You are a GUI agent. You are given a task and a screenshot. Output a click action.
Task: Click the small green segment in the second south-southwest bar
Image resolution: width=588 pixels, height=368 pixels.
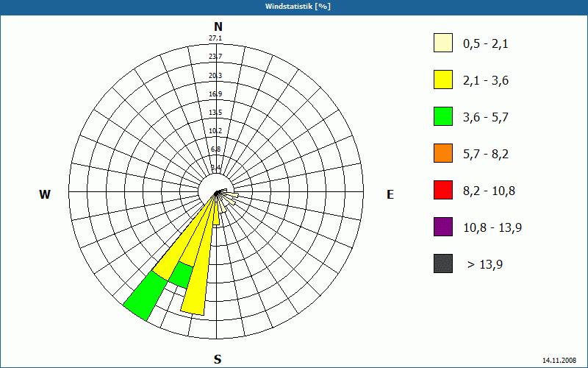pos(181,275)
